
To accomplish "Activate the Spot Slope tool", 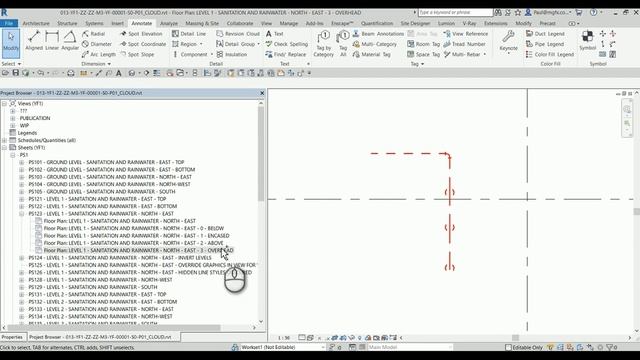I will (137, 54).
